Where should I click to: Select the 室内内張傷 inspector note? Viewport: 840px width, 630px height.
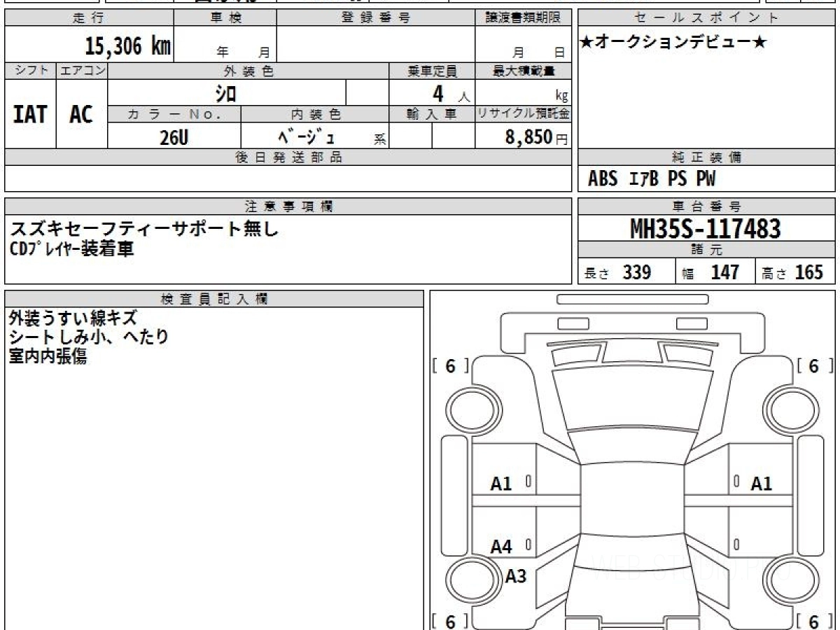click(48, 356)
